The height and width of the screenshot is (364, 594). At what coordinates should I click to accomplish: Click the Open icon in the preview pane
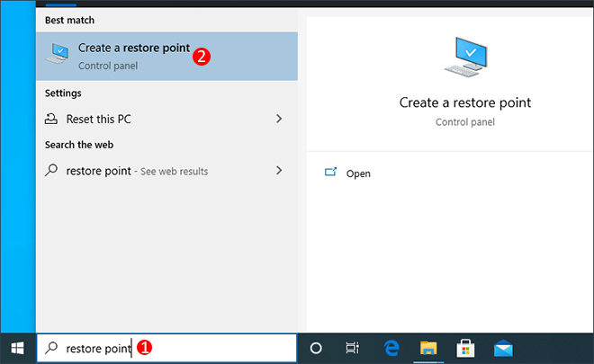(330, 173)
